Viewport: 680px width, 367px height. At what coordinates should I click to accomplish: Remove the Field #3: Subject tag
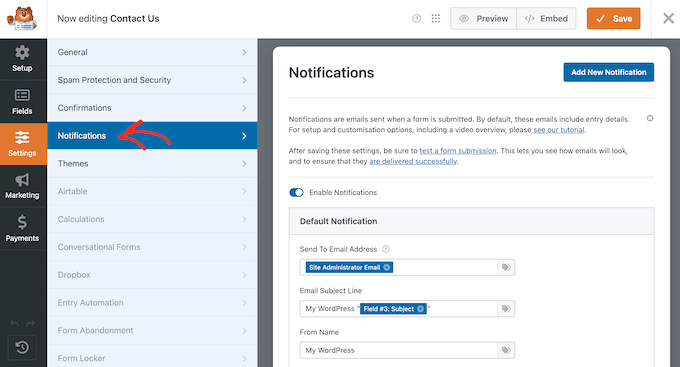click(420, 309)
